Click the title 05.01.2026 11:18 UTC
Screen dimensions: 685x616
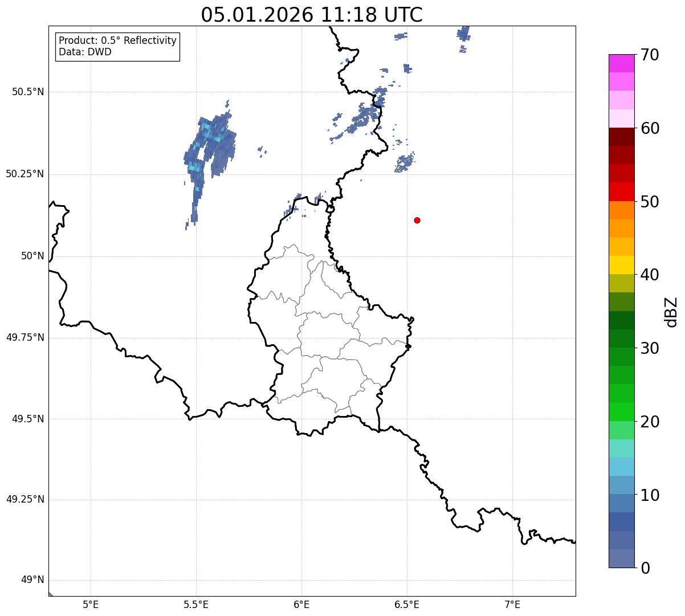(312, 15)
